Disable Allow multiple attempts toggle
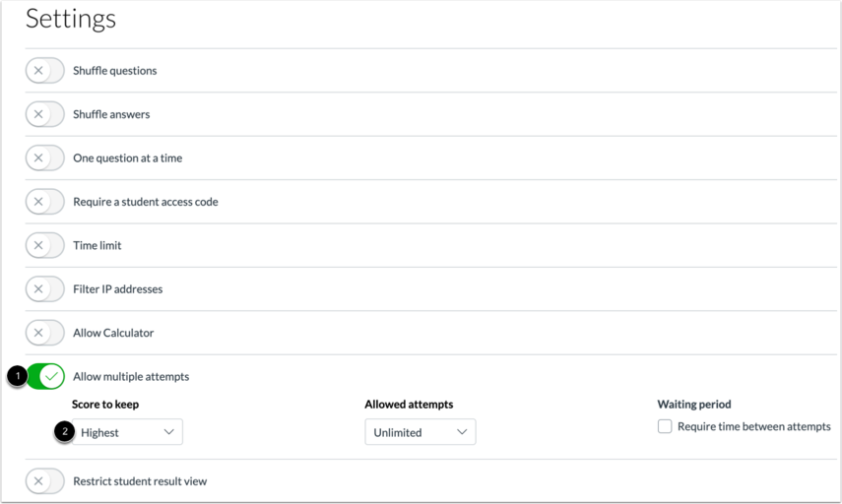This screenshot has width=842, height=504. (x=45, y=376)
